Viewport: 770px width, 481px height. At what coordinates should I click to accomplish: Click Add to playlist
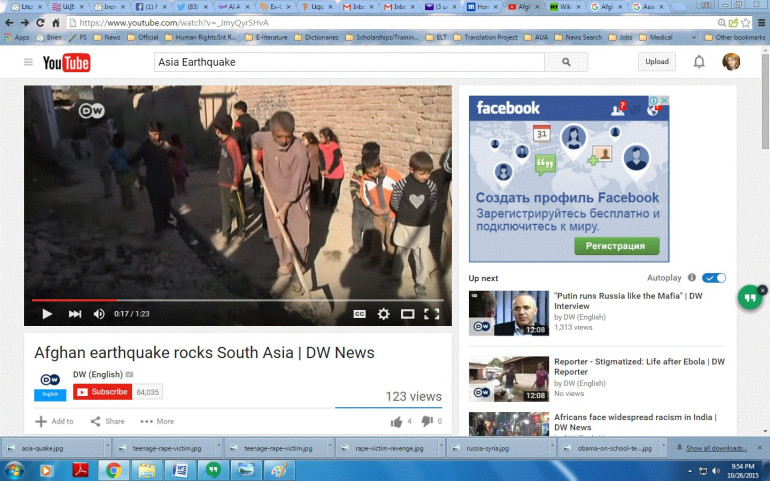coord(54,421)
